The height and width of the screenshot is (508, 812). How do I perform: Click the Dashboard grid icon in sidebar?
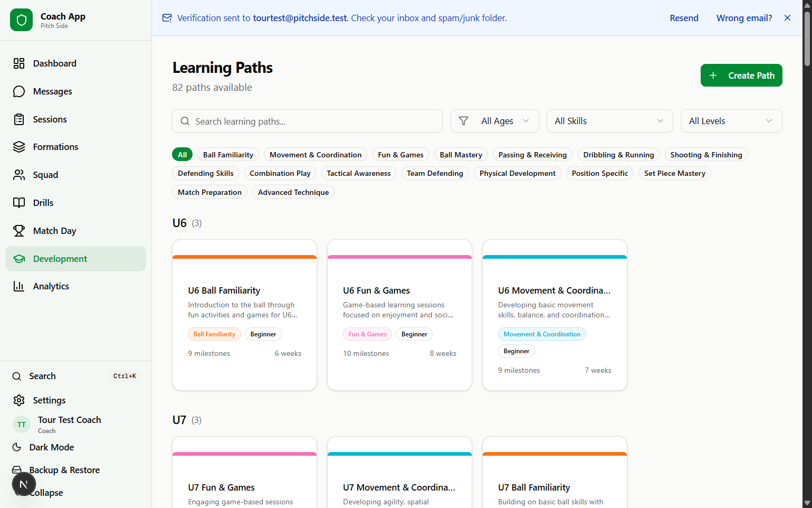click(19, 63)
